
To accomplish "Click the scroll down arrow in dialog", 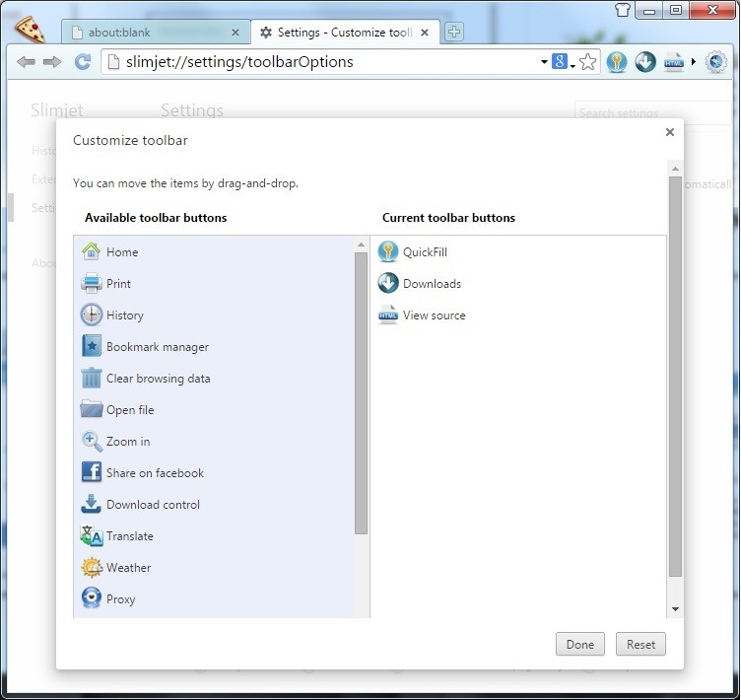I will point(675,609).
